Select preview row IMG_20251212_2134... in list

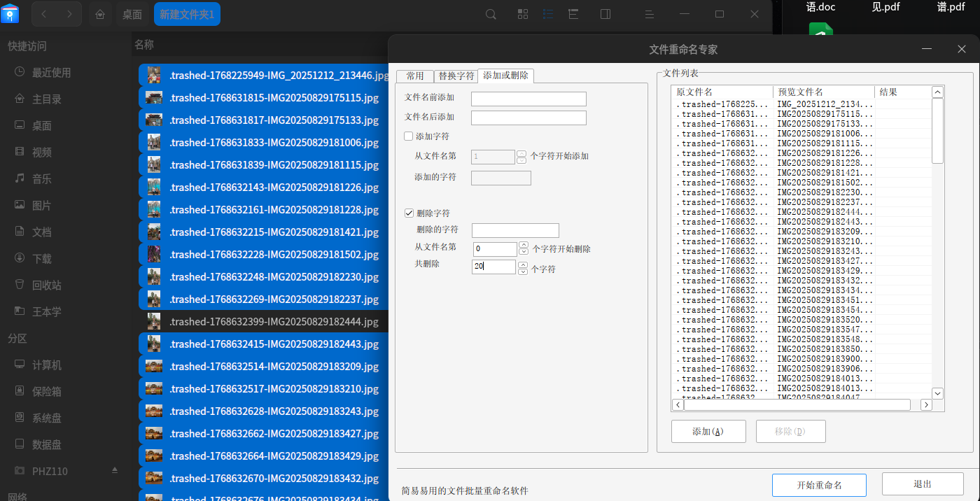[x=825, y=104]
